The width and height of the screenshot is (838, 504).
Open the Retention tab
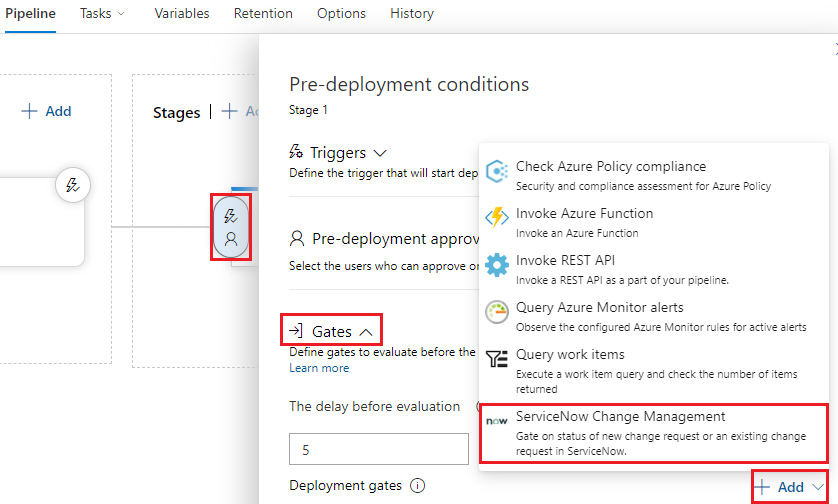point(263,13)
